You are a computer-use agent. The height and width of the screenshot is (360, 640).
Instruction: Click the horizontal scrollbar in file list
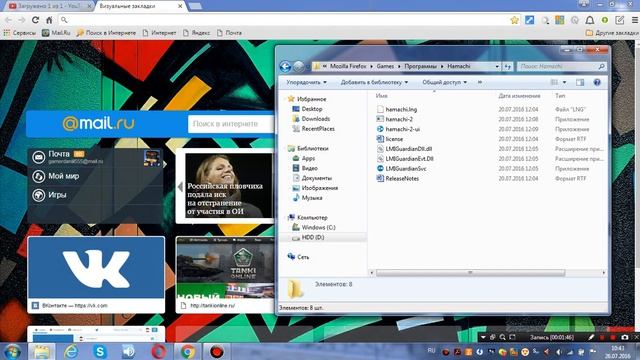click(470, 272)
